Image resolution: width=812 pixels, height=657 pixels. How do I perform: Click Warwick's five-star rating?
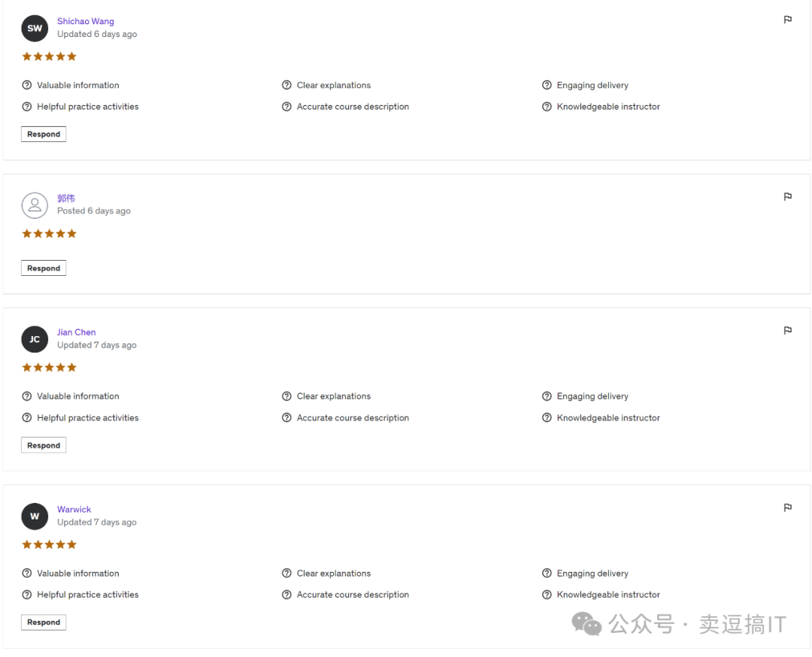pos(49,545)
